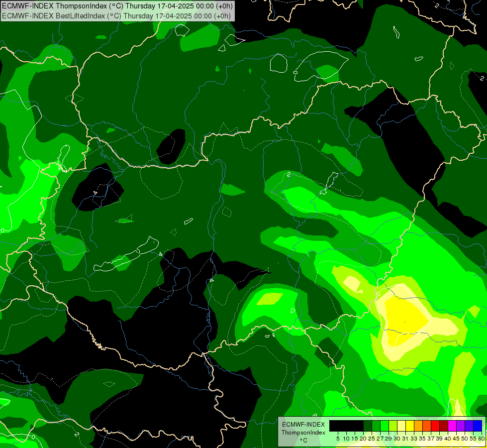
Task: Click the black 15–20 legend swatch
Action: [359, 426]
